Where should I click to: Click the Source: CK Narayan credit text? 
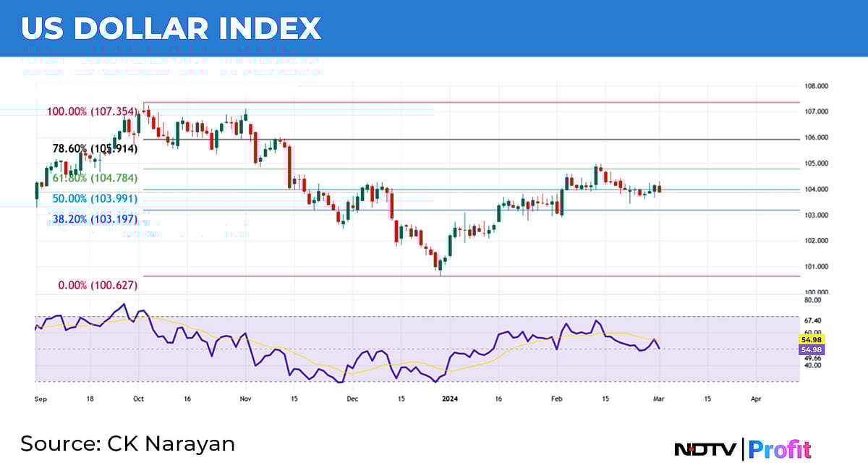[127, 444]
